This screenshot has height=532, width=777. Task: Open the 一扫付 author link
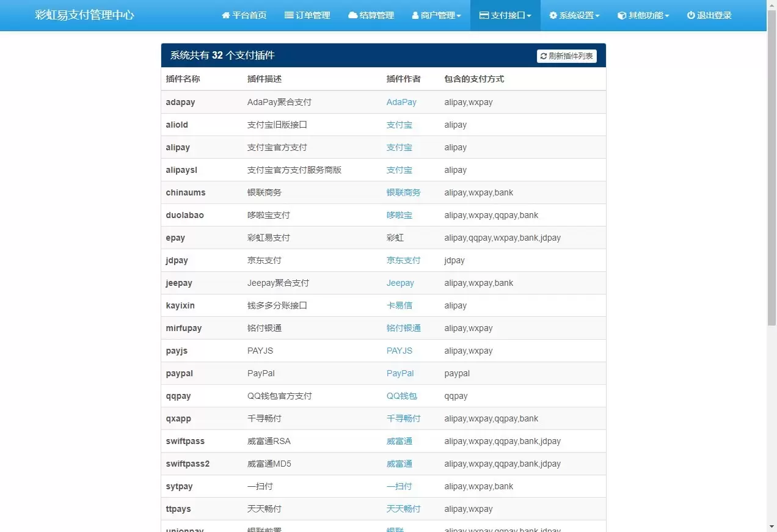coord(399,486)
